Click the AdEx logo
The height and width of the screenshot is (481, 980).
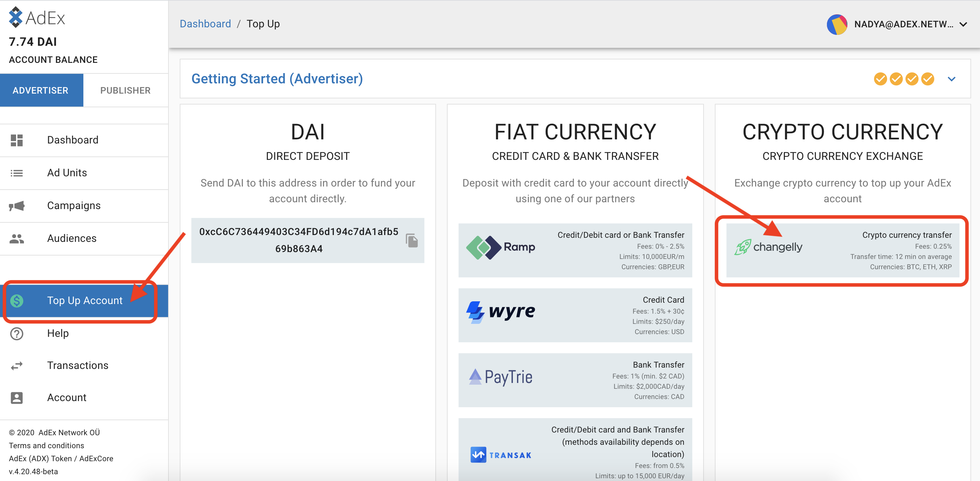click(37, 17)
